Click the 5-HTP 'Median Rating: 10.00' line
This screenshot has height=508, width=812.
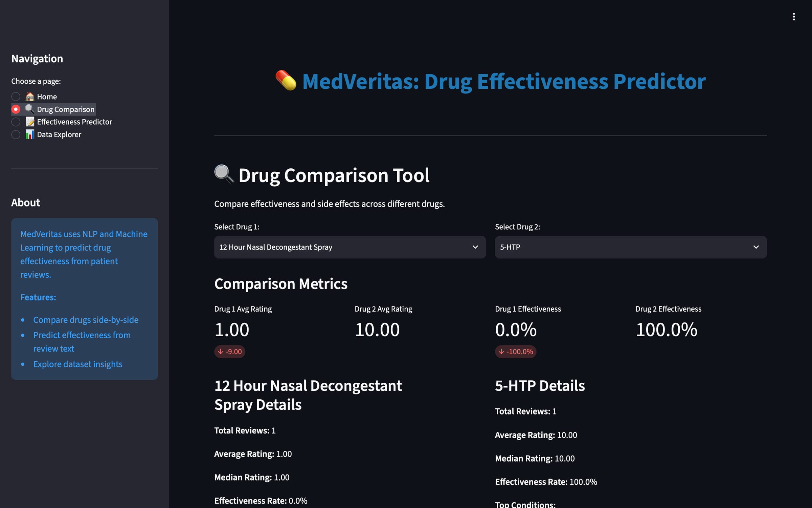tap(535, 459)
